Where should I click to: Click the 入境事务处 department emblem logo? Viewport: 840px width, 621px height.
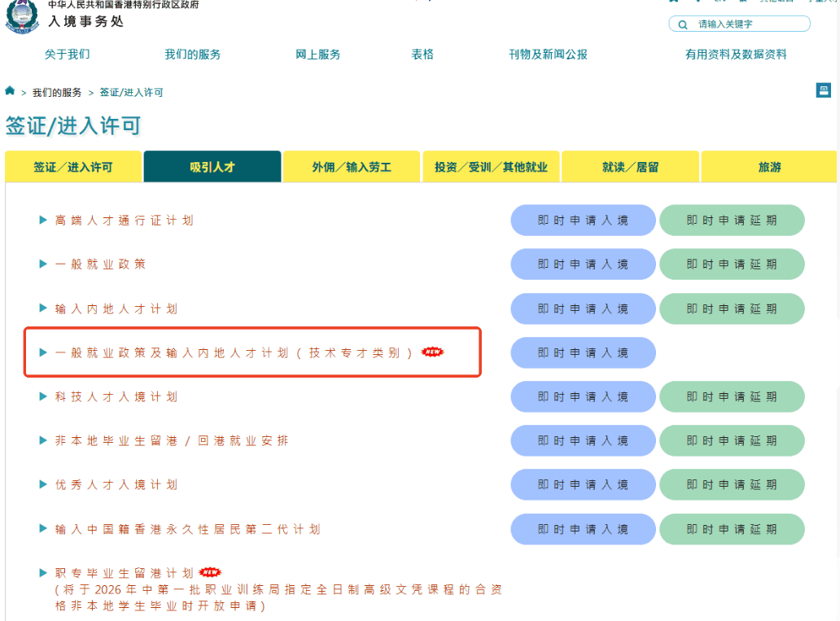[x=22, y=16]
